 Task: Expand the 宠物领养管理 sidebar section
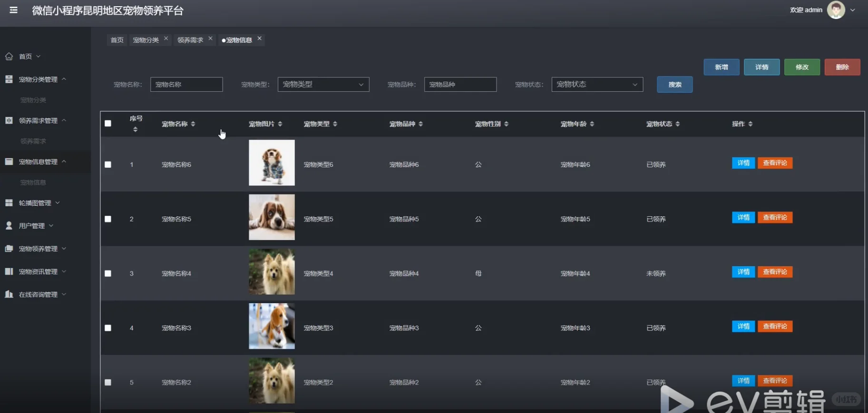tap(64, 249)
